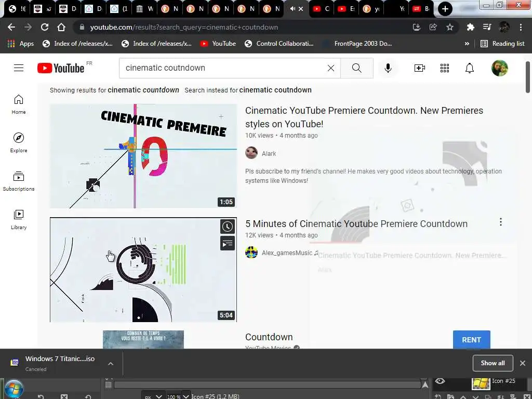
Task: Open the YouTube apps grid
Action: pos(445,68)
